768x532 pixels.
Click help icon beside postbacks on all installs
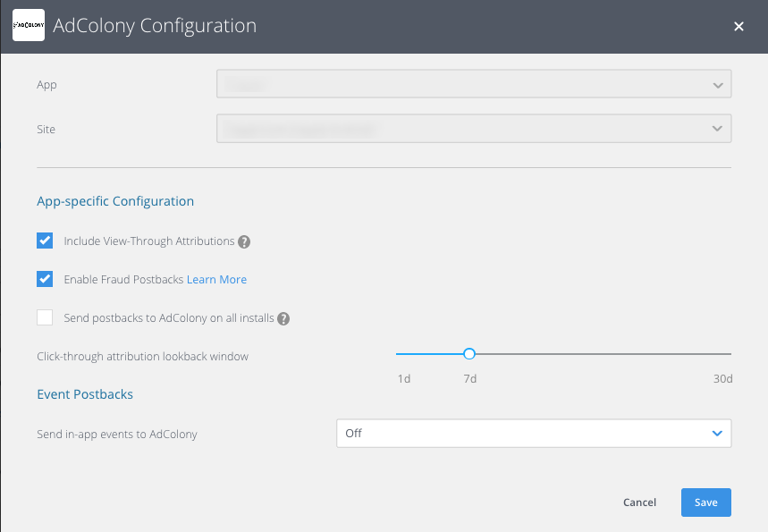283,318
